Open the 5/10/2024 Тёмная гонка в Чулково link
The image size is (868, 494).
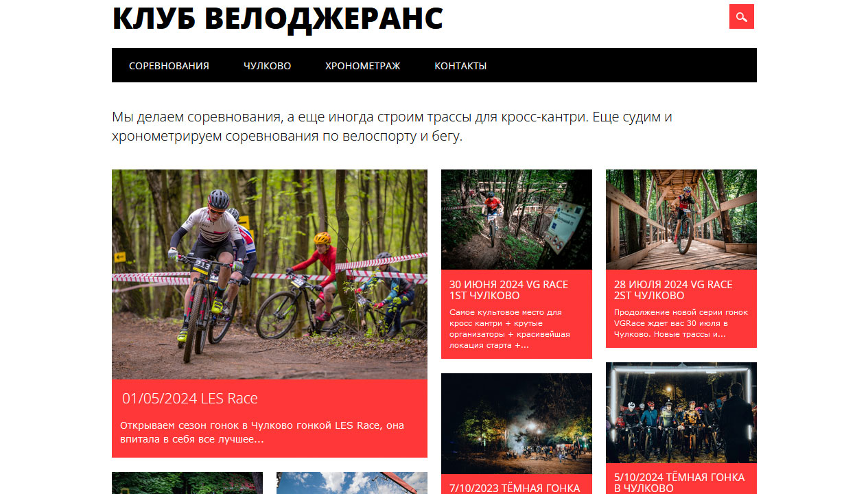click(x=679, y=483)
